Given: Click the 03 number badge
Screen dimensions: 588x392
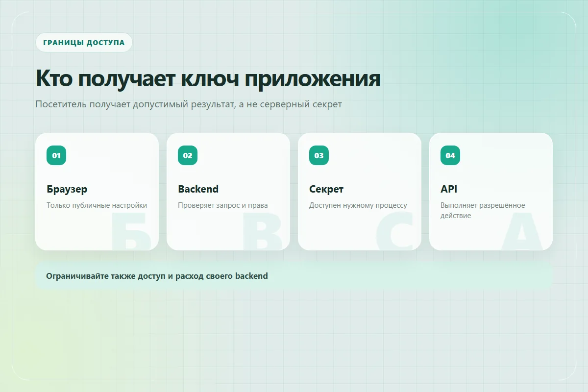Looking at the screenshot, I should click(319, 155).
